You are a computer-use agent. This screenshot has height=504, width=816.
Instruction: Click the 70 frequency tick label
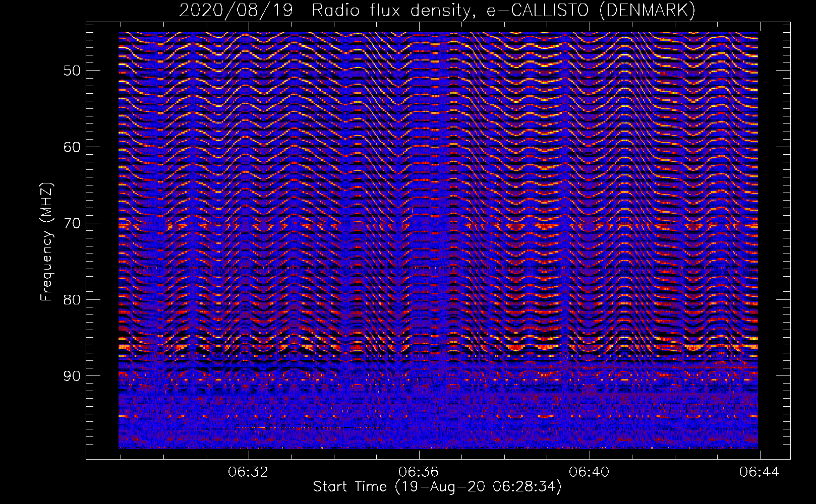[x=72, y=223]
